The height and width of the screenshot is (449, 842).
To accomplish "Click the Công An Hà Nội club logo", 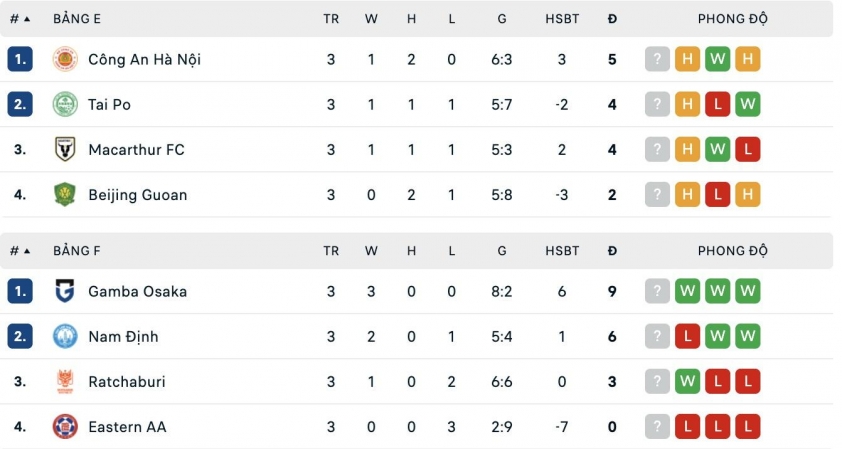I will [65, 59].
